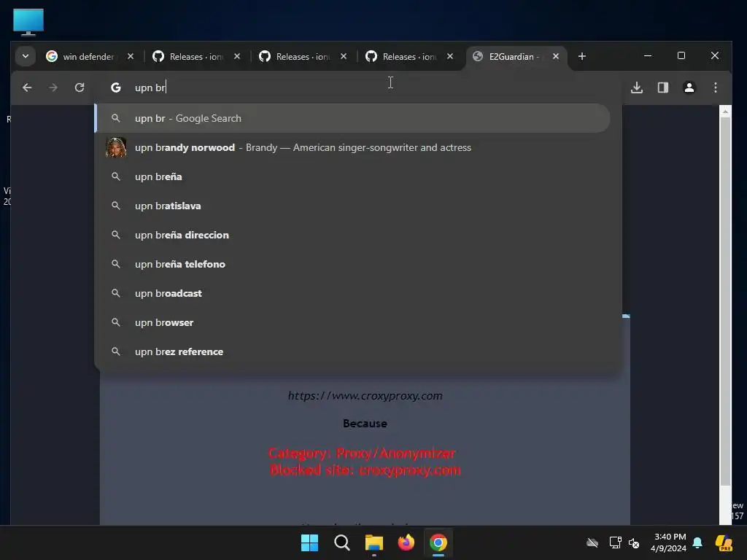This screenshot has height=560, width=747.
Task: Open Windows taskbar Search
Action: (x=341, y=542)
